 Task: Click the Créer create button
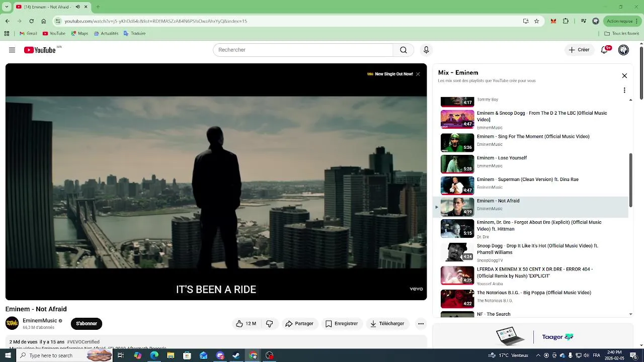click(x=579, y=50)
